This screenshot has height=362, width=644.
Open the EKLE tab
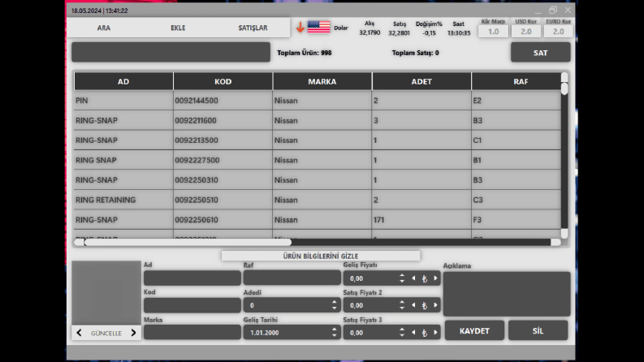point(178,28)
